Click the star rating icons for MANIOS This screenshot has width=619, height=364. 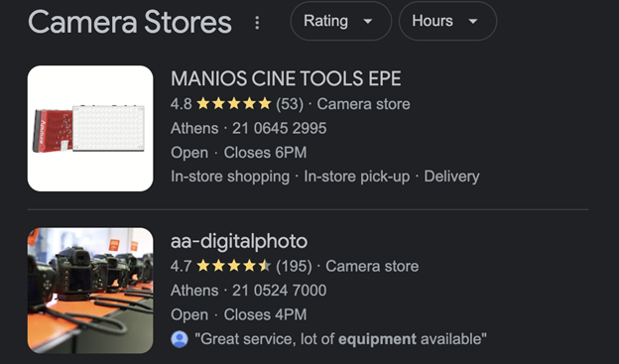[x=234, y=104]
